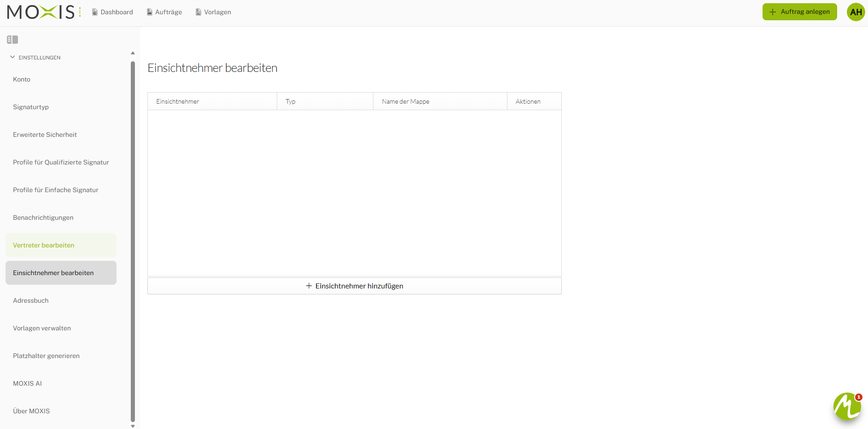Open Erweiterte Sicherheit settings
Image resolution: width=868 pixels, height=429 pixels.
tap(61, 135)
